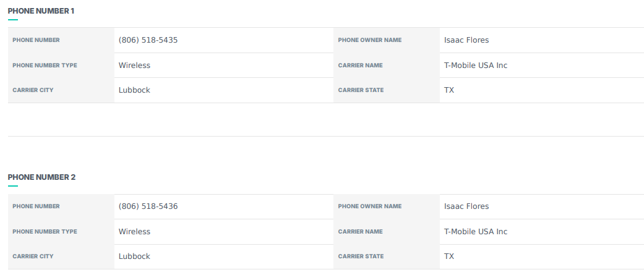
Task: Click PHONE OWNER NAME label in first table
Action: pyautogui.click(x=369, y=40)
